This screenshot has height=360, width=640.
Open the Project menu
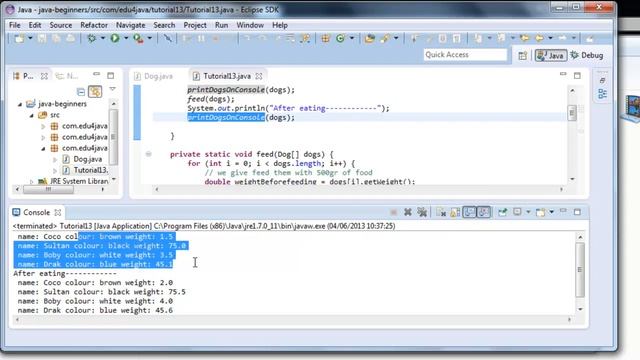pyautogui.click(x=195, y=25)
